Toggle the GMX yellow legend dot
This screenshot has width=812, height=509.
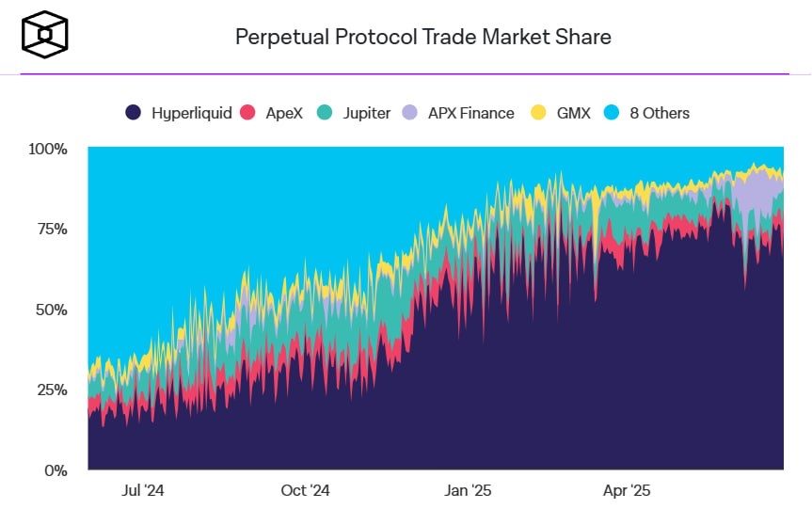coord(539,113)
